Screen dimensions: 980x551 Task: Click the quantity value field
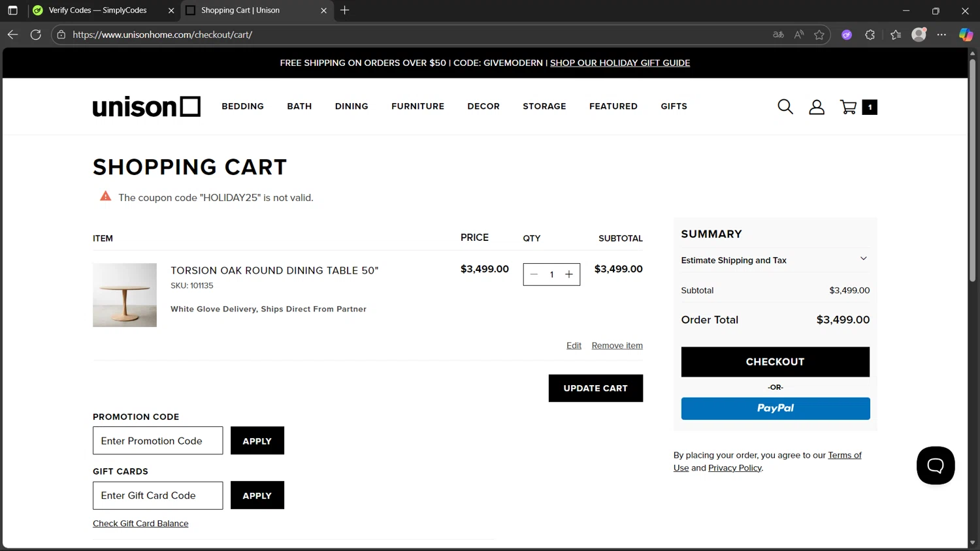point(551,275)
